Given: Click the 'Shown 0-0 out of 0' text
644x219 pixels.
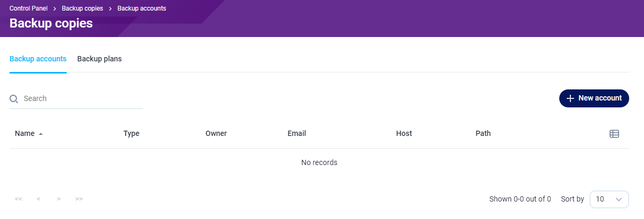Looking at the screenshot, I should pos(520,199).
